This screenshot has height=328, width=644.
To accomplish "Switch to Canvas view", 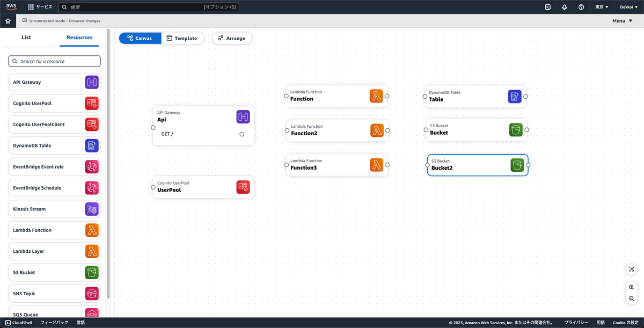I will point(140,38).
